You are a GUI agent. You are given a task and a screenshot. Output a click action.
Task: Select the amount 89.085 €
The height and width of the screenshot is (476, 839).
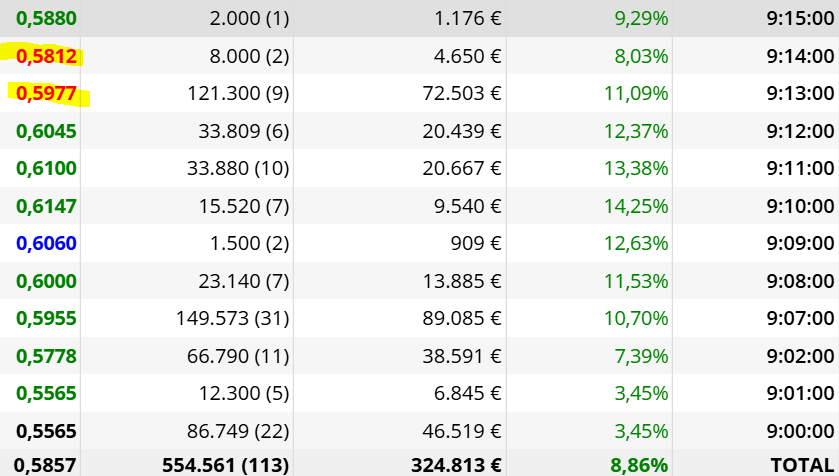click(x=462, y=319)
